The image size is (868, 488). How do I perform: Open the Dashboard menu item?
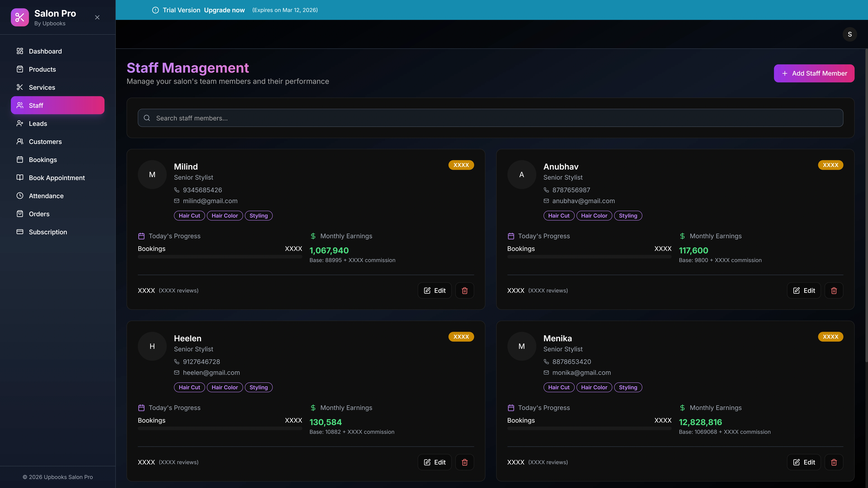point(45,51)
